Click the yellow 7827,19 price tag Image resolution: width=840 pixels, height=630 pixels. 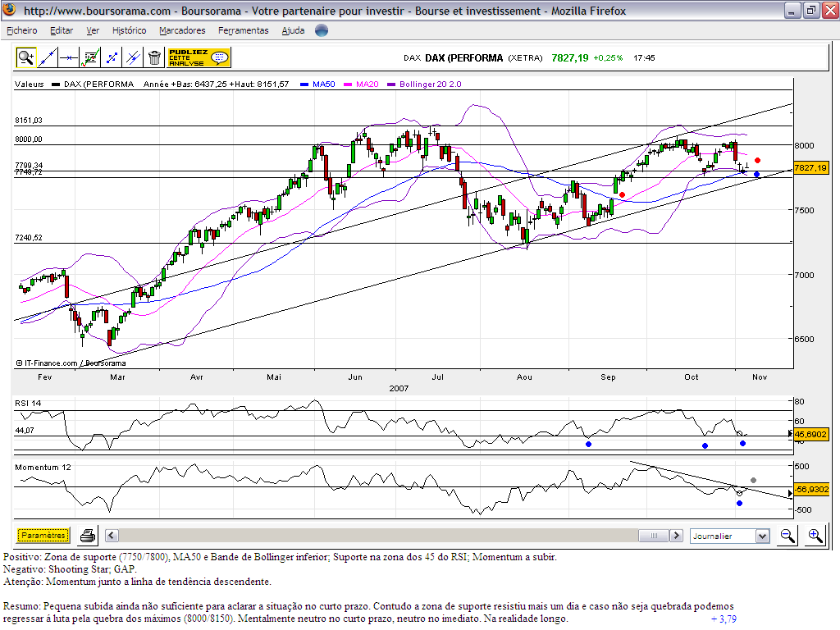[810, 167]
